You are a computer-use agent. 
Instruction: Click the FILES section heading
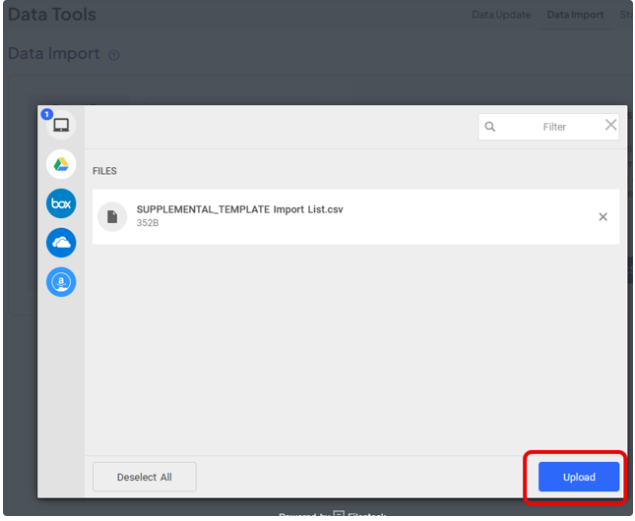pos(104,171)
